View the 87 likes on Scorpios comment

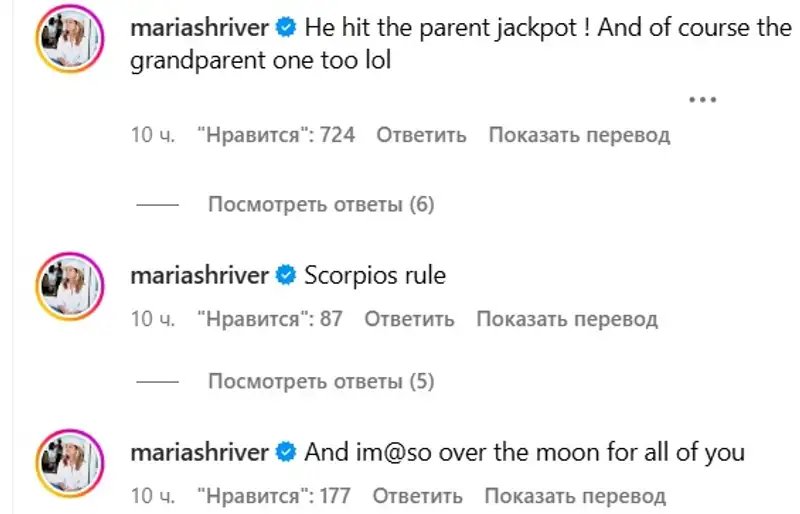270,319
